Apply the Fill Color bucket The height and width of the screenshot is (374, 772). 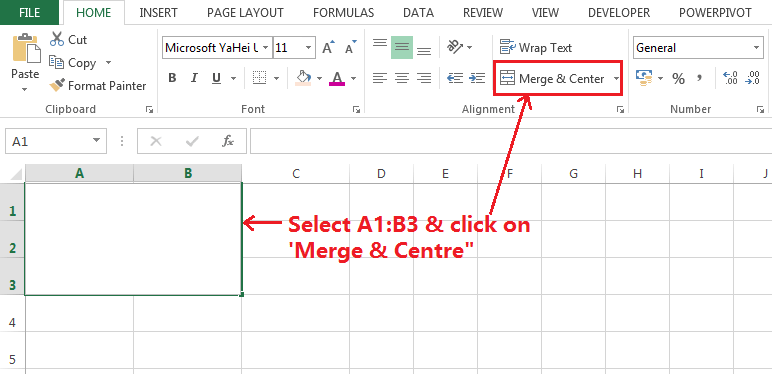coord(303,78)
